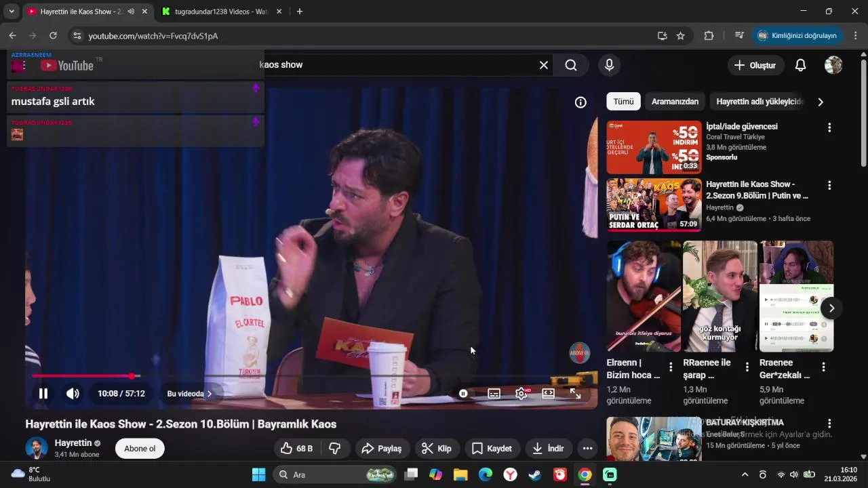Image resolution: width=868 pixels, height=488 pixels.
Task: Reload the current page
Action: (x=53, y=36)
